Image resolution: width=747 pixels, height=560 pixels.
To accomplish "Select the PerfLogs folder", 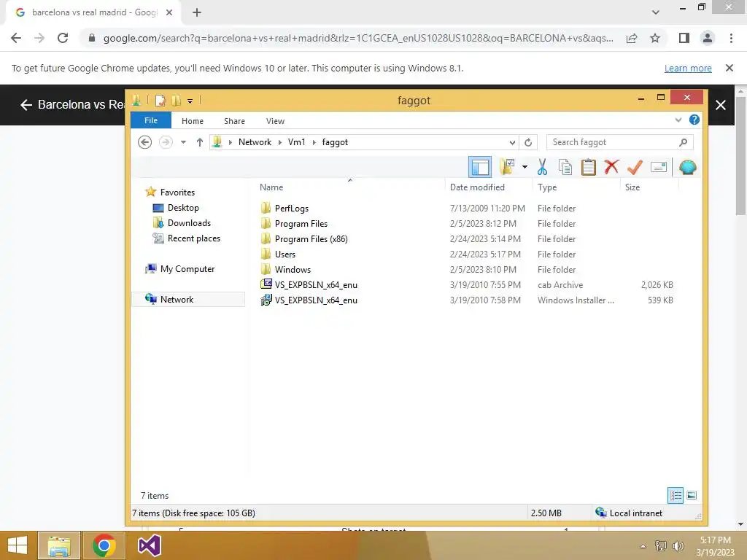I will pos(285,208).
